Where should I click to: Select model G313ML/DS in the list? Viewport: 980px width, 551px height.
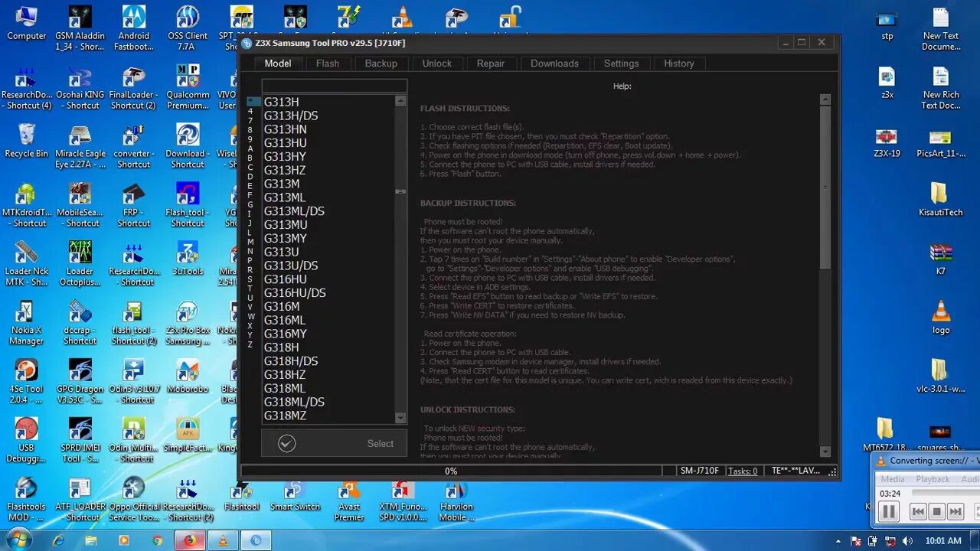coord(294,211)
